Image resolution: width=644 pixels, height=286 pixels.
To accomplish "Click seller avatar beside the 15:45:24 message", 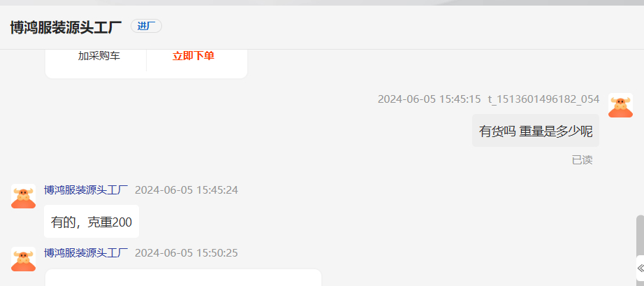I will (24, 196).
